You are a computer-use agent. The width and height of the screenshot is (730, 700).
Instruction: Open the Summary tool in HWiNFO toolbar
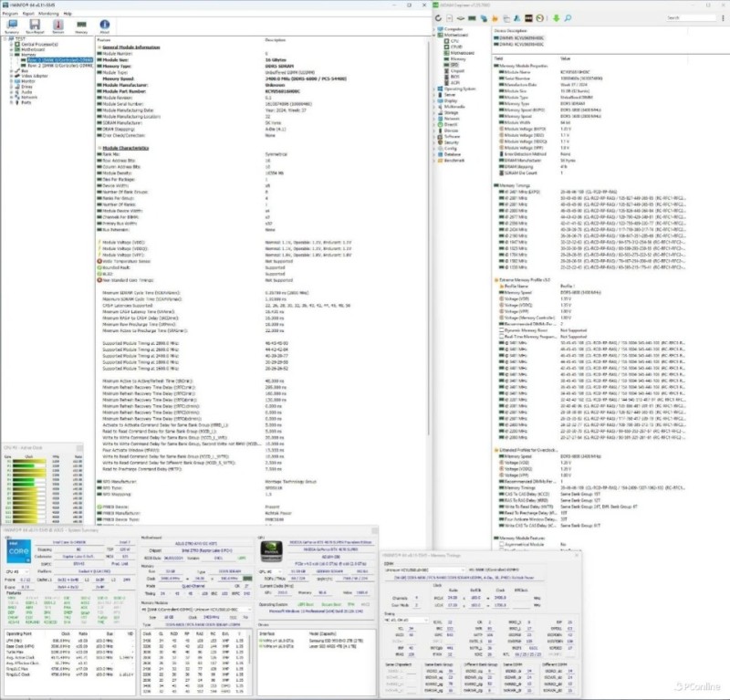12,26
